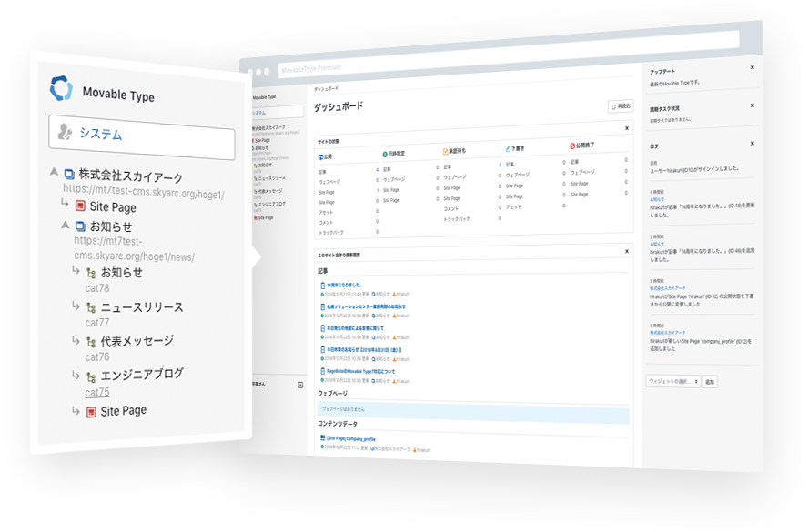Click the category icon next to 代表メッセージ

pos(91,342)
